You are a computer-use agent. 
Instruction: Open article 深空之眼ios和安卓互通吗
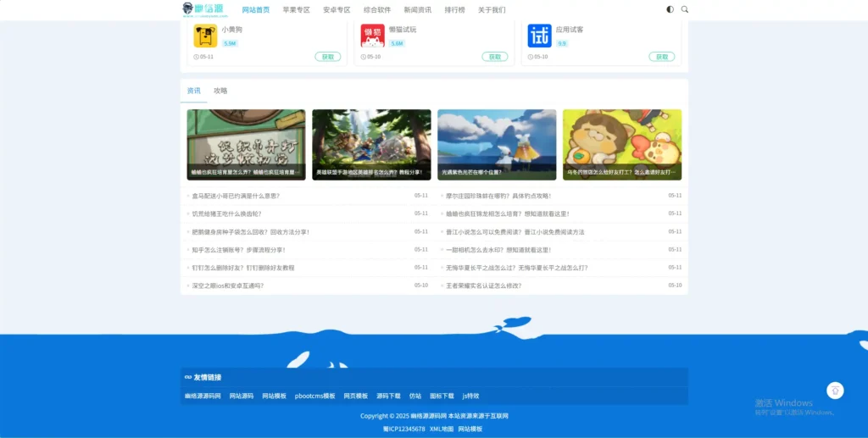coord(227,286)
